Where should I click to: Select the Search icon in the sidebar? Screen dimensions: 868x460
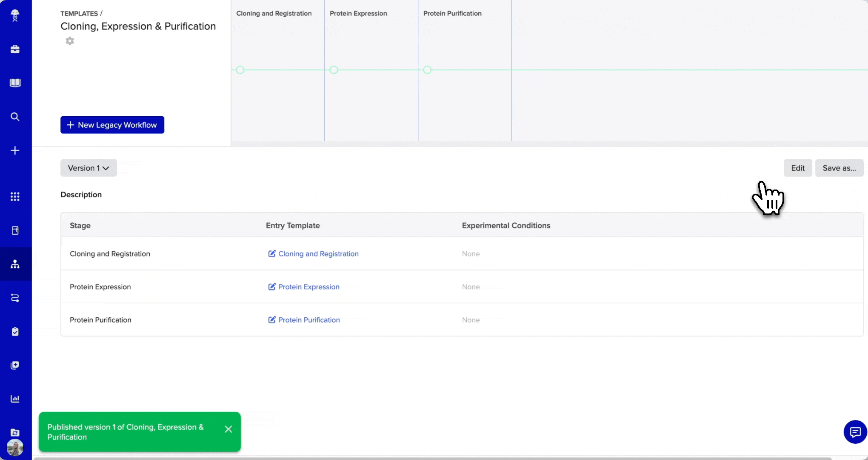[x=15, y=116]
